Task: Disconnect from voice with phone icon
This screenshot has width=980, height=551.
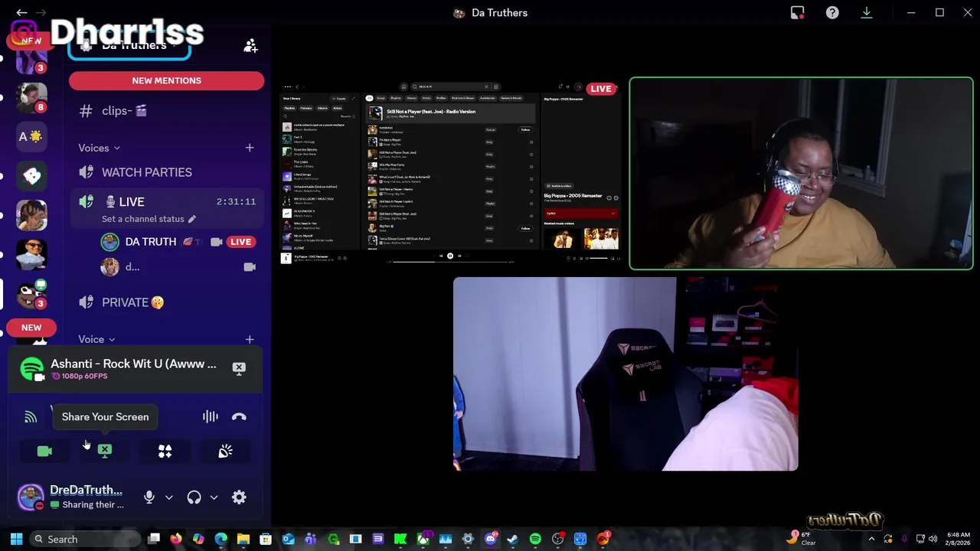Action: 239,417
